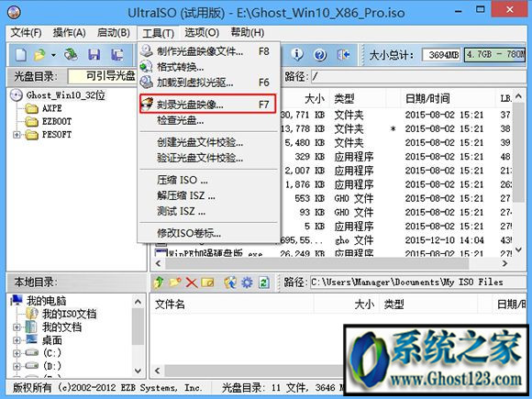Screen dimensions: 532x399
Task: Click the local New folder icon
Action: (x=175, y=283)
